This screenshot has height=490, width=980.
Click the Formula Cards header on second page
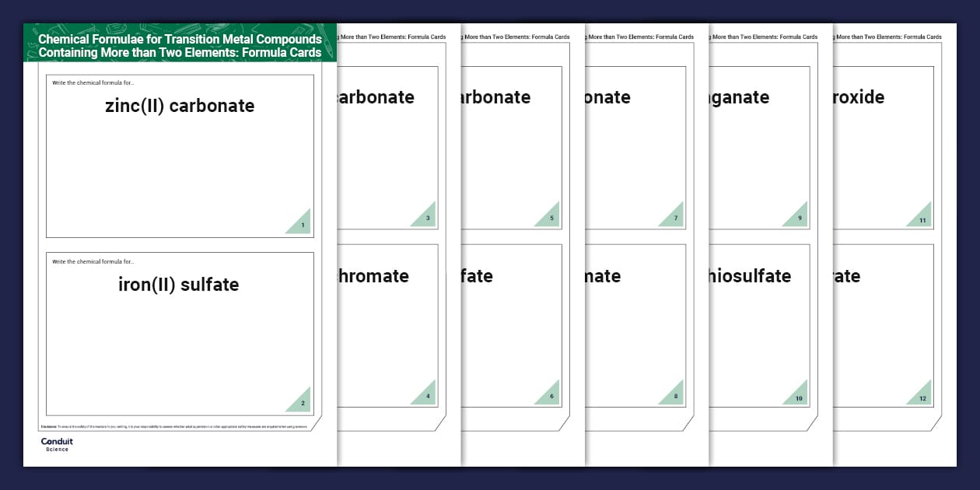pos(387,37)
